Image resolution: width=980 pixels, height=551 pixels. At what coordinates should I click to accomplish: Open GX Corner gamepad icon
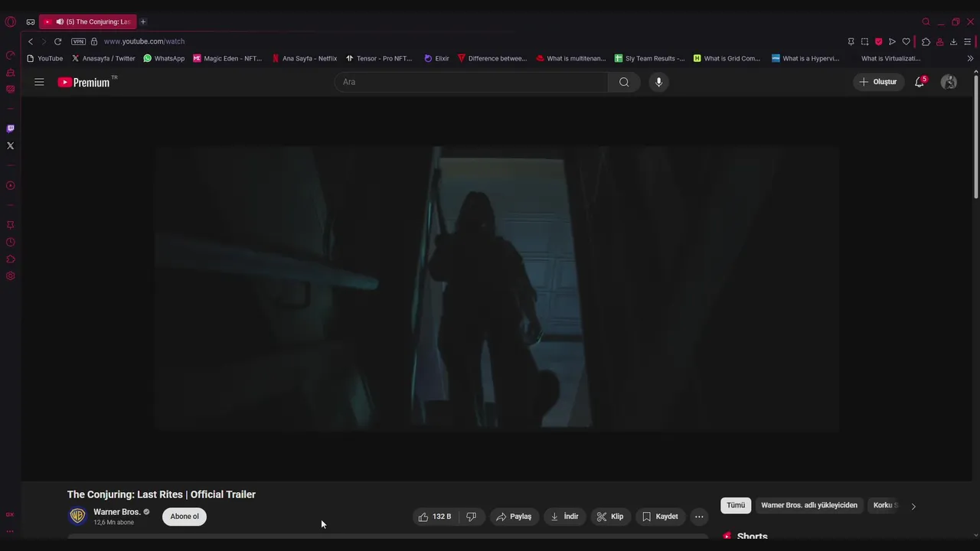[31, 22]
